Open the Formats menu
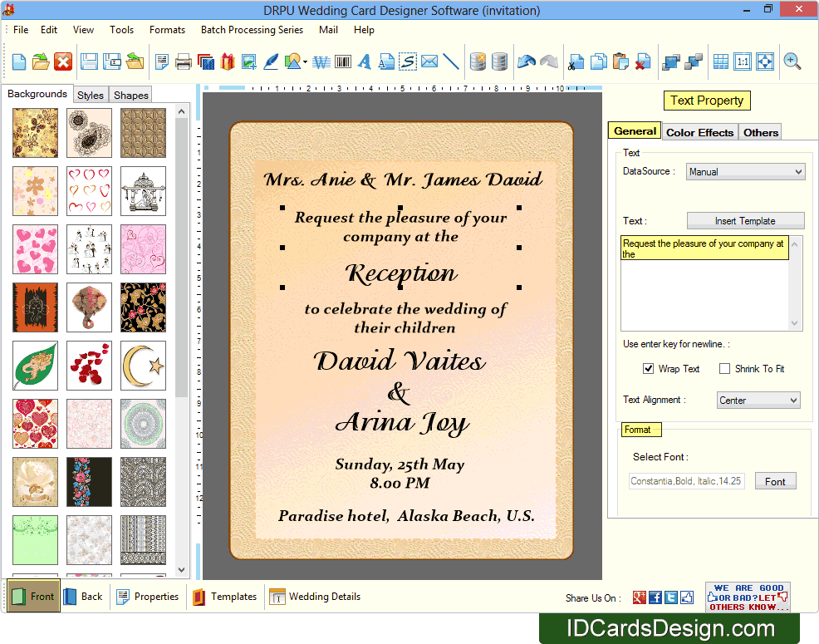 tap(167, 30)
